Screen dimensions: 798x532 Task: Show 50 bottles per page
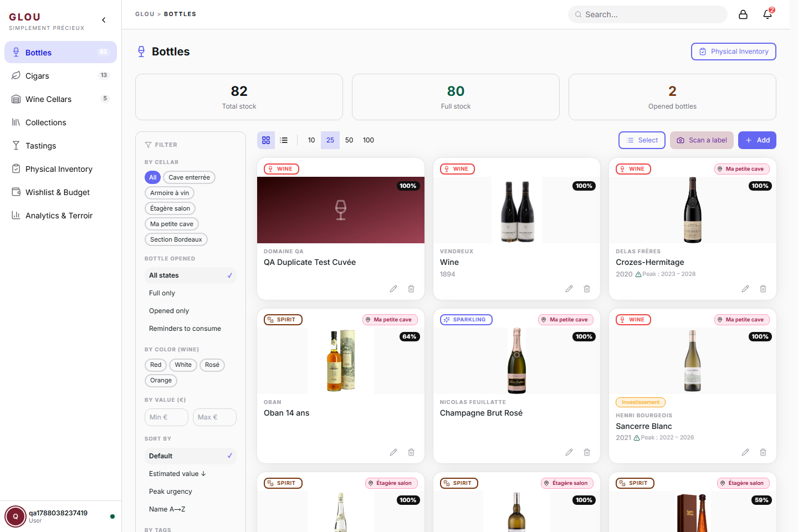349,140
